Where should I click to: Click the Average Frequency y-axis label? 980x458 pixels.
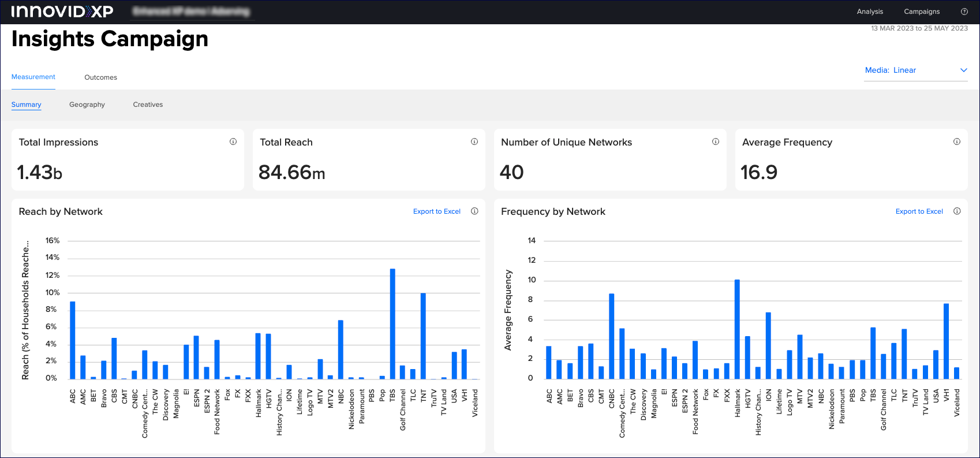508,310
